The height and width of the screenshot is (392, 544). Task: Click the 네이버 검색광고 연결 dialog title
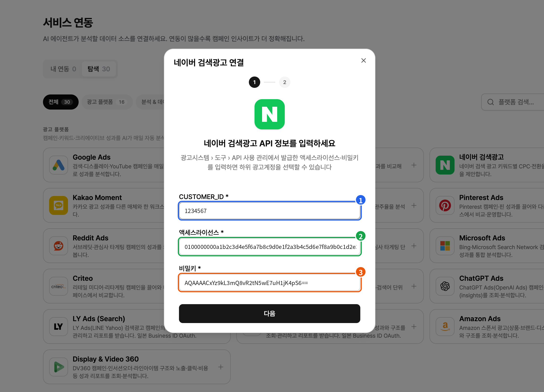point(209,63)
